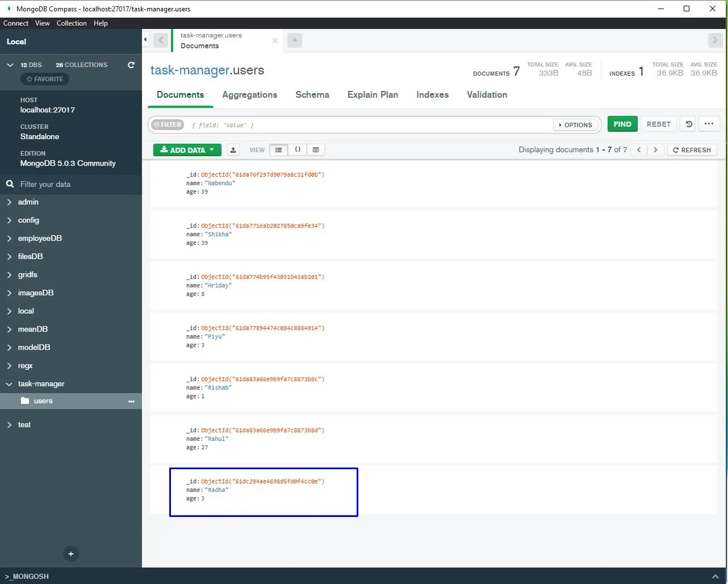Refresh the databases list in sidebar

point(131,65)
